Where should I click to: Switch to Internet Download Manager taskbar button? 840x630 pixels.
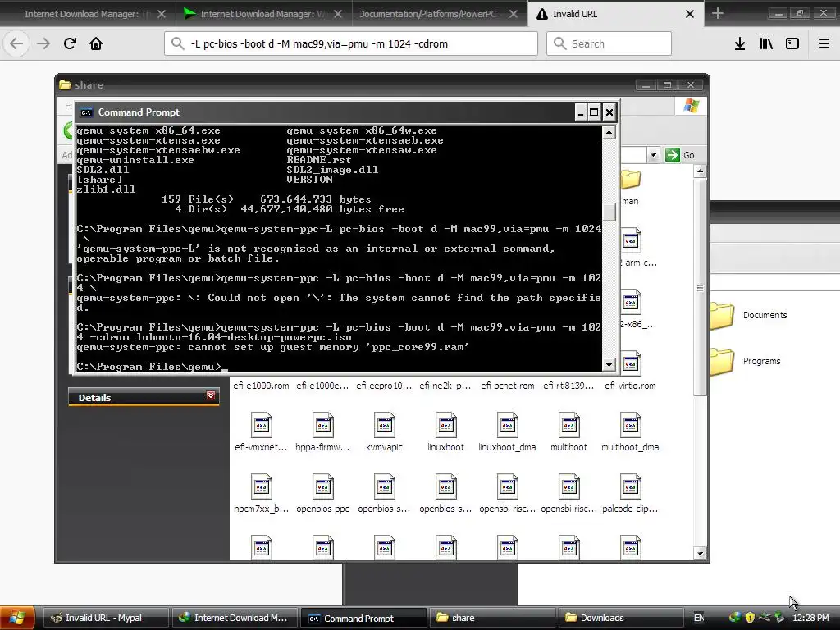point(235,618)
